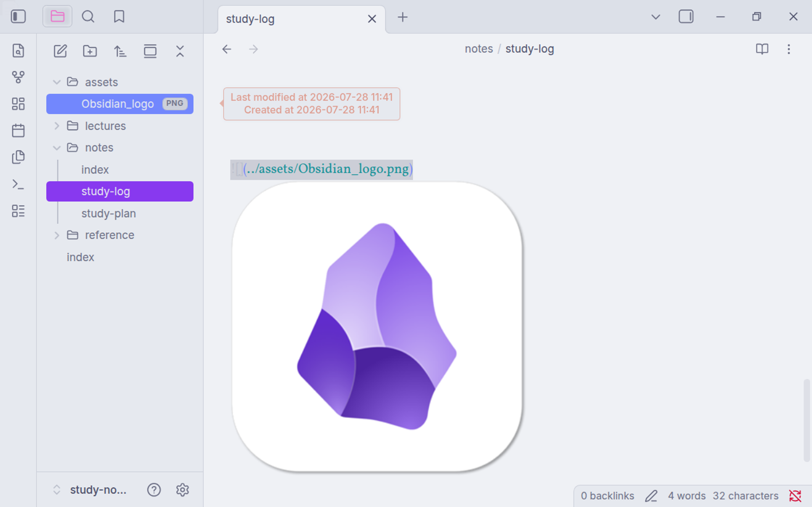Click the study-log breadcrumb title

[530, 49]
